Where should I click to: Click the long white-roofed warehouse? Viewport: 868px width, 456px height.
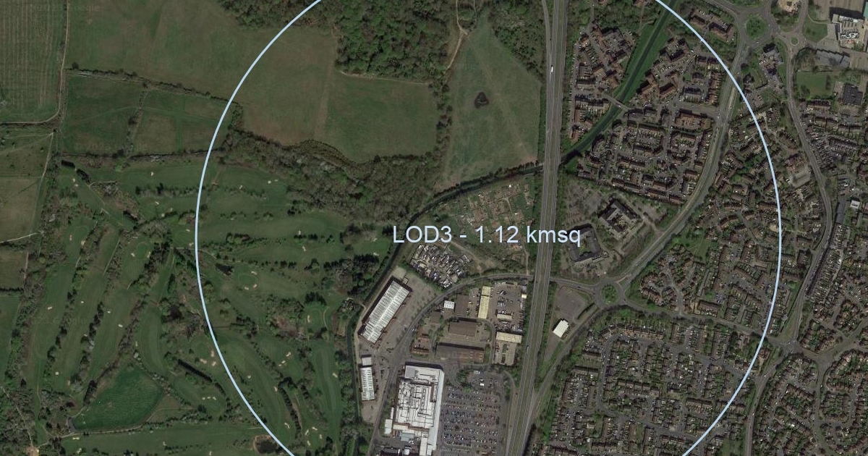[x=385, y=311]
